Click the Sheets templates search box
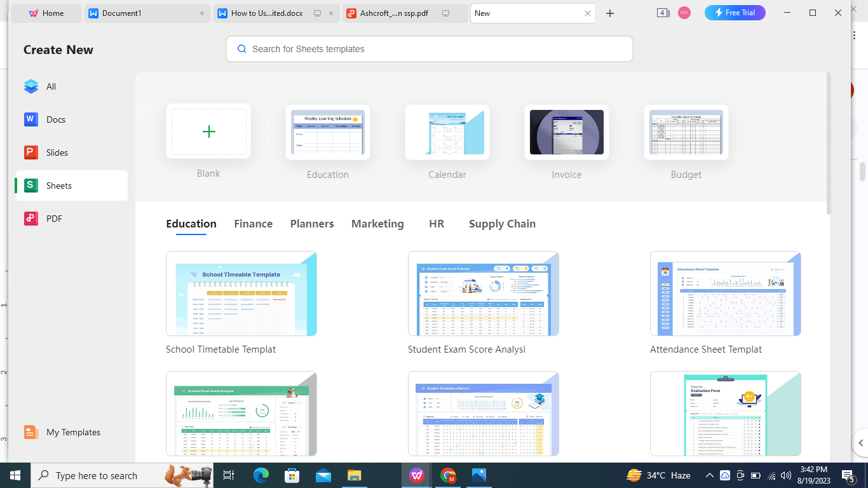This screenshot has width=868, height=488. point(430,49)
